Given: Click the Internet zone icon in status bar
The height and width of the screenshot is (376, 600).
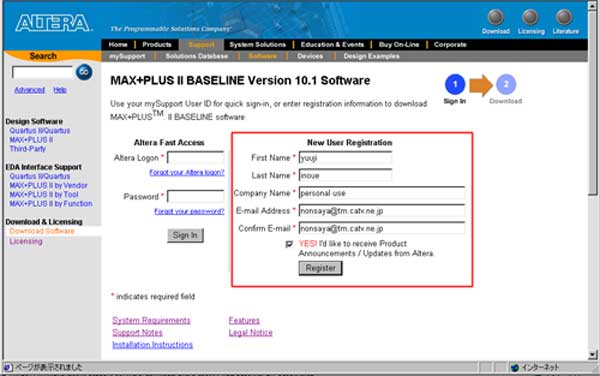Looking at the screenshot, I should 515,368.
